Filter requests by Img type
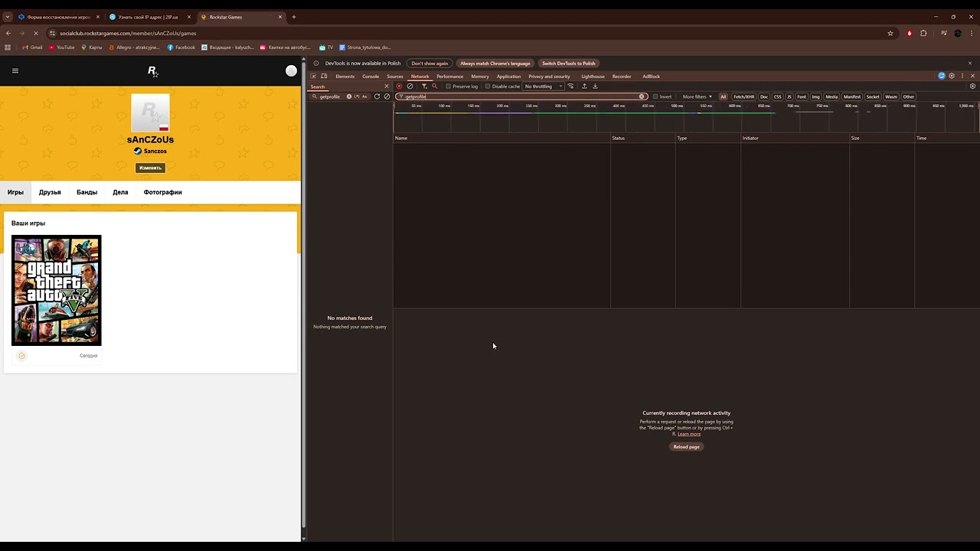 tap(815, 97)
